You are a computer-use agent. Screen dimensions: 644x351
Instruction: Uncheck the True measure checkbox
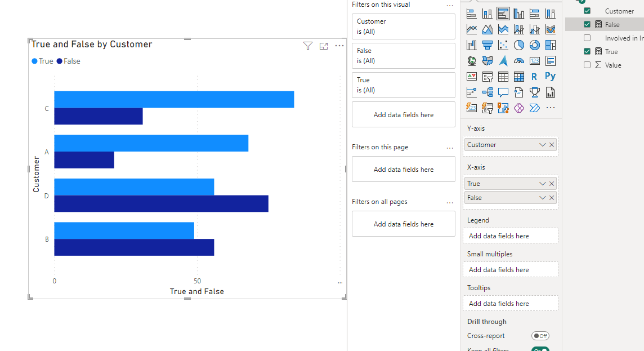click(x=587, y=51)
